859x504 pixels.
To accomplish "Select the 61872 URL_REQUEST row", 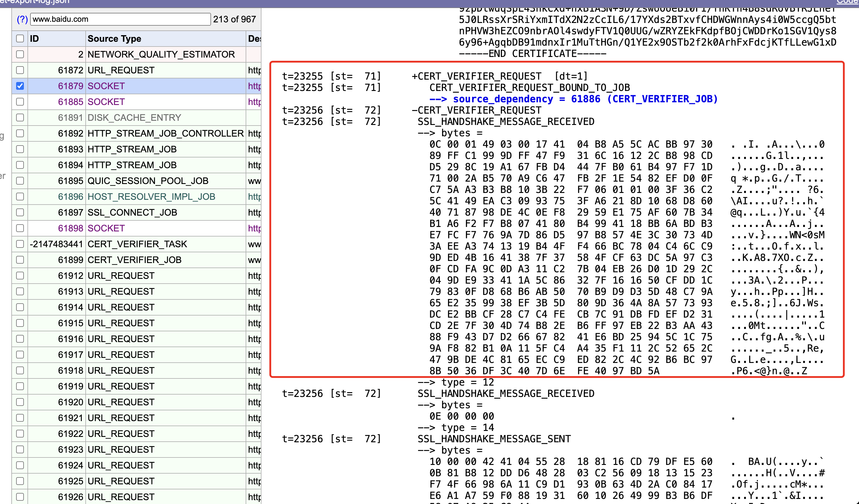I will point(121,70).
